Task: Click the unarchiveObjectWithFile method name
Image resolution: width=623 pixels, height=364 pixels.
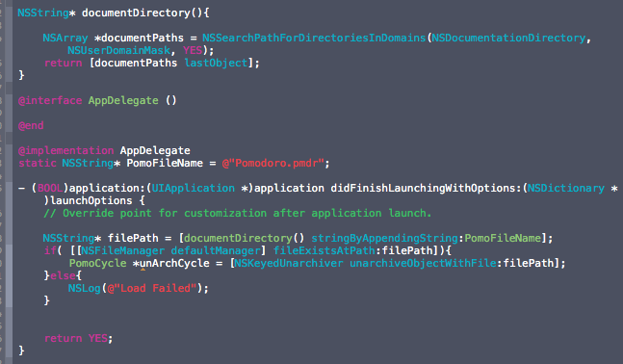Action: [x=423, y=263]
